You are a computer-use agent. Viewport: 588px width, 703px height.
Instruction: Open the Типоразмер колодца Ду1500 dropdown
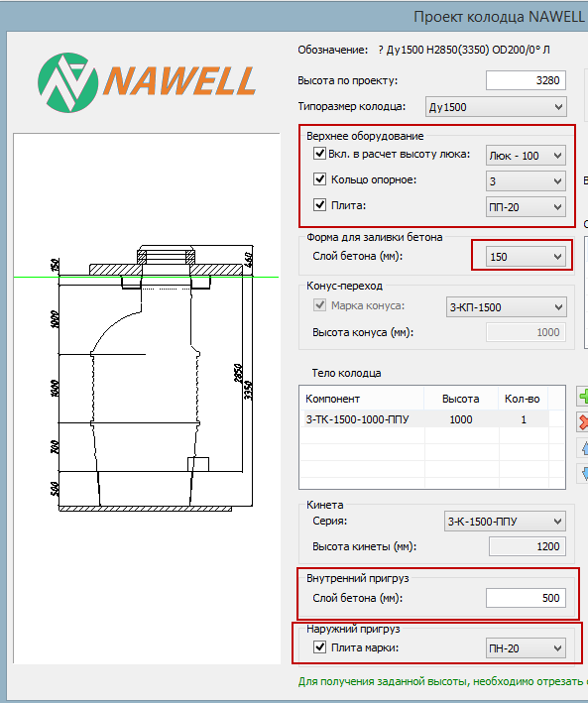point(496,107)
